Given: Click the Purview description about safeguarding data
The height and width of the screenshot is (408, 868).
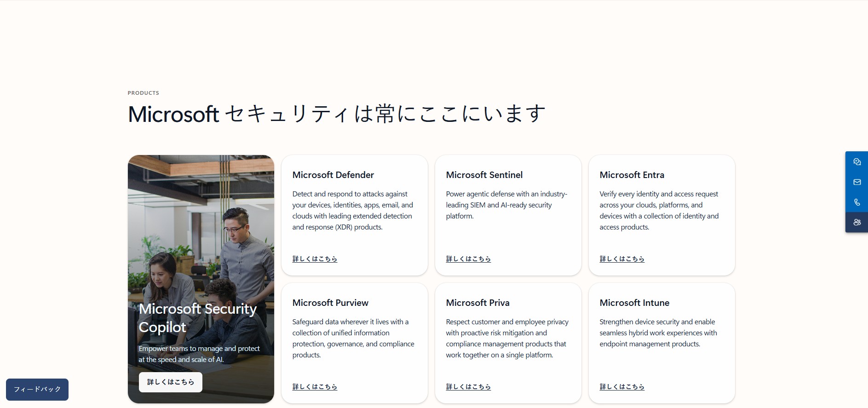Looking at the screenshot, I should (353, 339).
